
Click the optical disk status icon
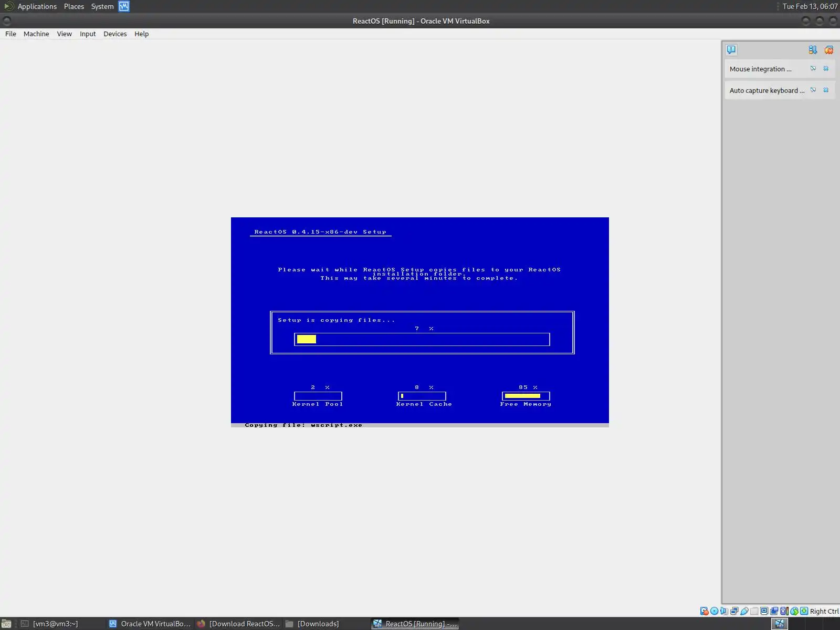715,611
